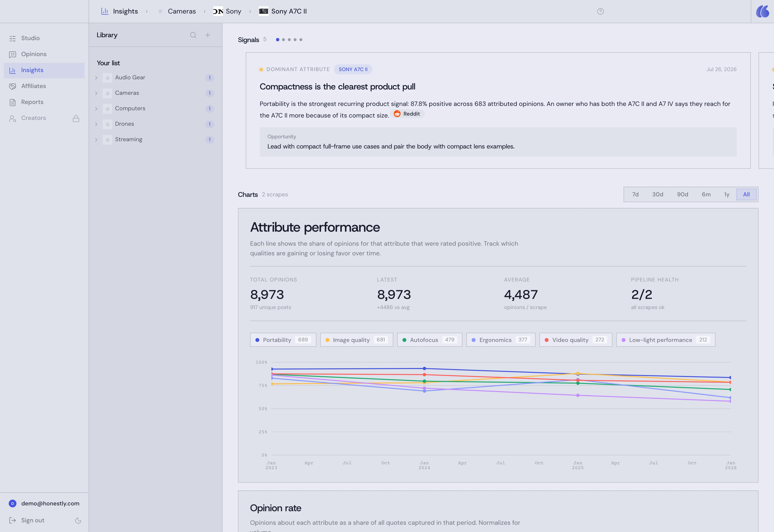This screenshot has height=532, width=774.
Task: Go to the third signal dot
Action: pos(289,40)
